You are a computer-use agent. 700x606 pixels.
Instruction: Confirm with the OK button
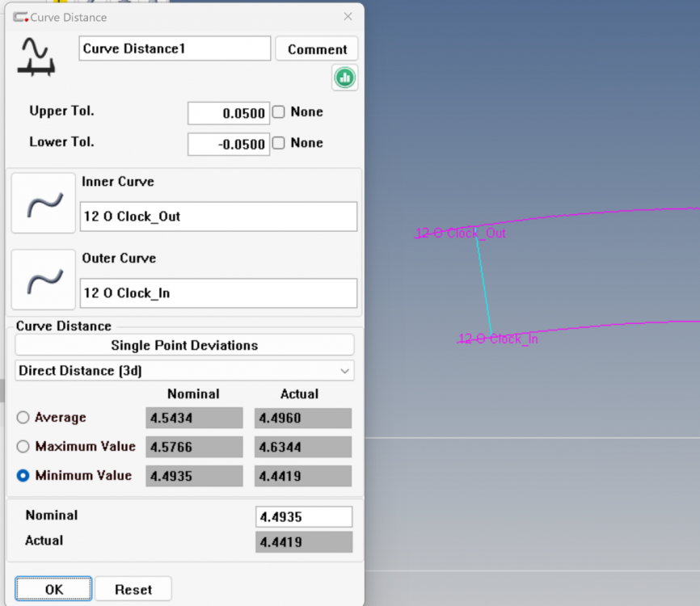pos(53,589)
